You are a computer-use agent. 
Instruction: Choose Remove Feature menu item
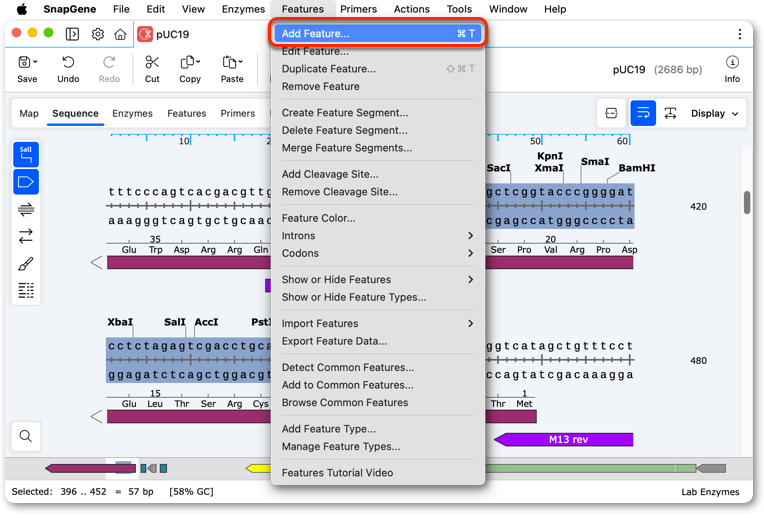[378, 86]
